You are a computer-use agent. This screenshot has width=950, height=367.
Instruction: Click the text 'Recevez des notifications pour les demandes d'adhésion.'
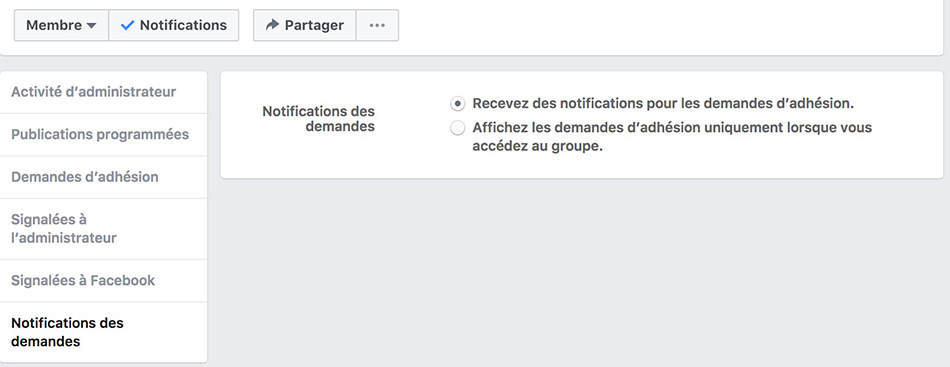pyautogui.click(x=663, y=104)
